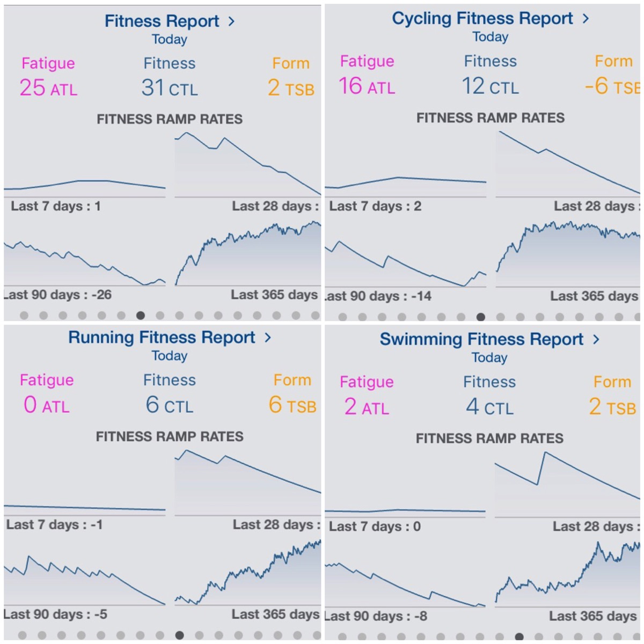Select the active page dot in Cycling panel
644x644 pixels.
481,317
